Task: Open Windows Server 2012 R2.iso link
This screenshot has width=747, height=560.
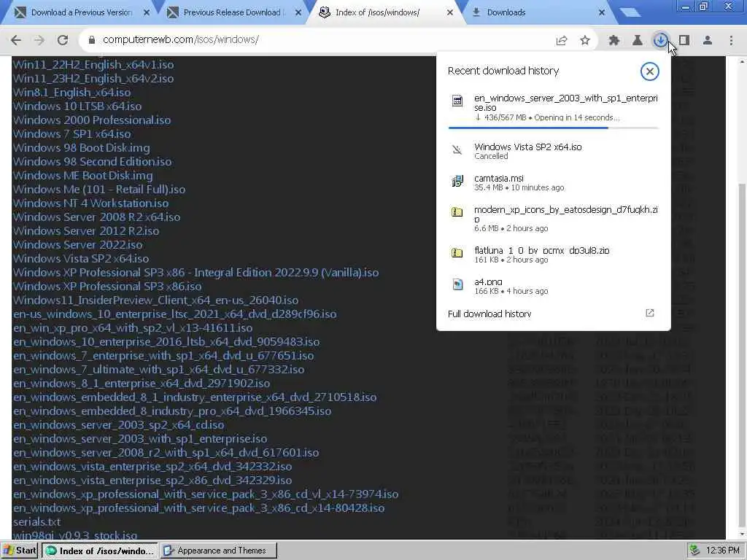Action: (x=86, y=231)
